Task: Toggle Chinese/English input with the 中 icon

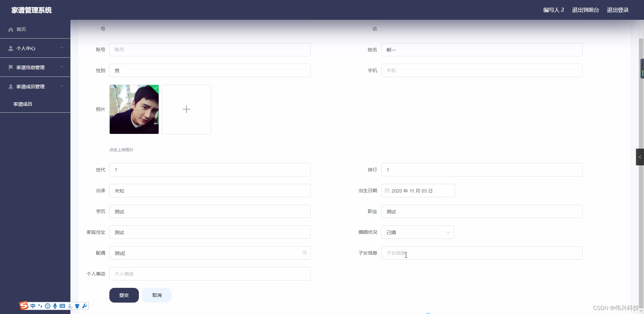Action: (33, 306)
